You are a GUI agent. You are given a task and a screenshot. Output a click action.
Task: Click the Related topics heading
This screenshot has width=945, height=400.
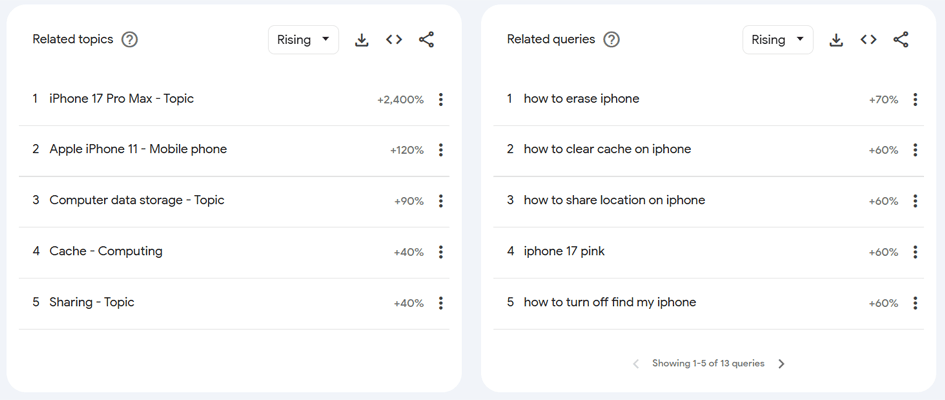(73, 39)
